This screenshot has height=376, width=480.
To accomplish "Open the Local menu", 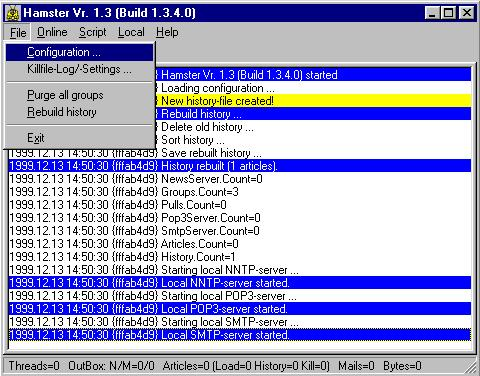I will click(131, 33).
